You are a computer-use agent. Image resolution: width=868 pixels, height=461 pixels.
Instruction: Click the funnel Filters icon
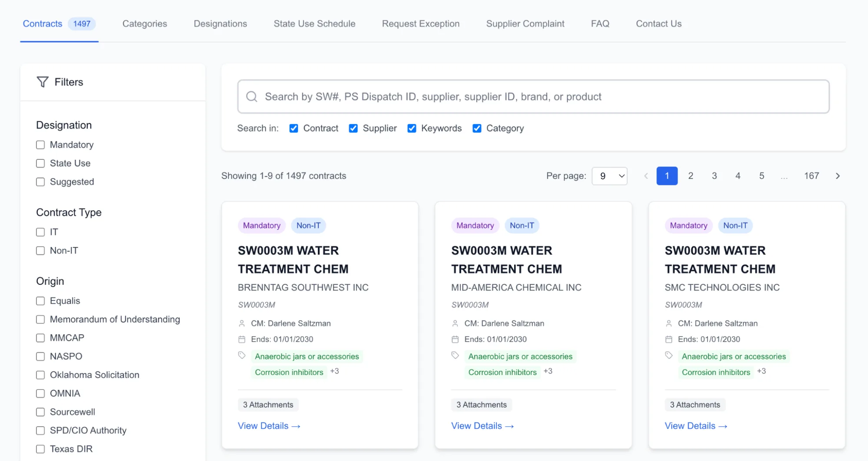coord(43,82)
